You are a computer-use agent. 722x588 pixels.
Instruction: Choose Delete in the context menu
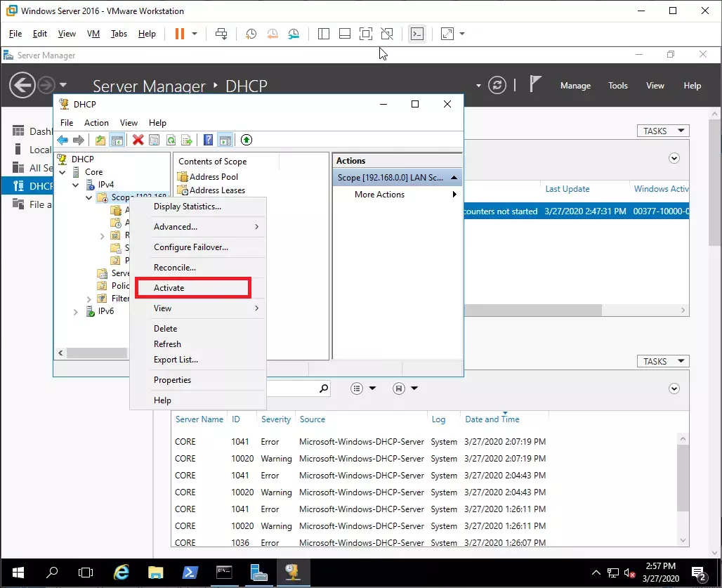[x=165, y=328]
